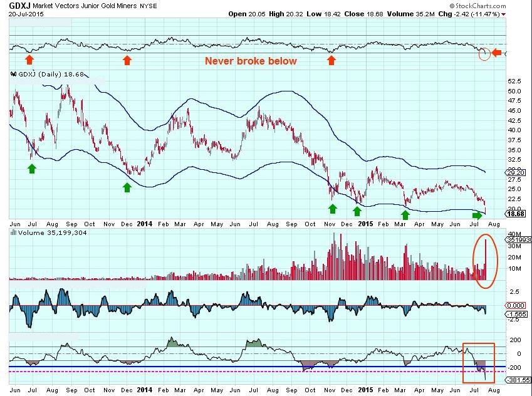Click the Chg -2.42 (-11.47%) value
Viewport: 532px width, 396px height.
click(469, 14)
